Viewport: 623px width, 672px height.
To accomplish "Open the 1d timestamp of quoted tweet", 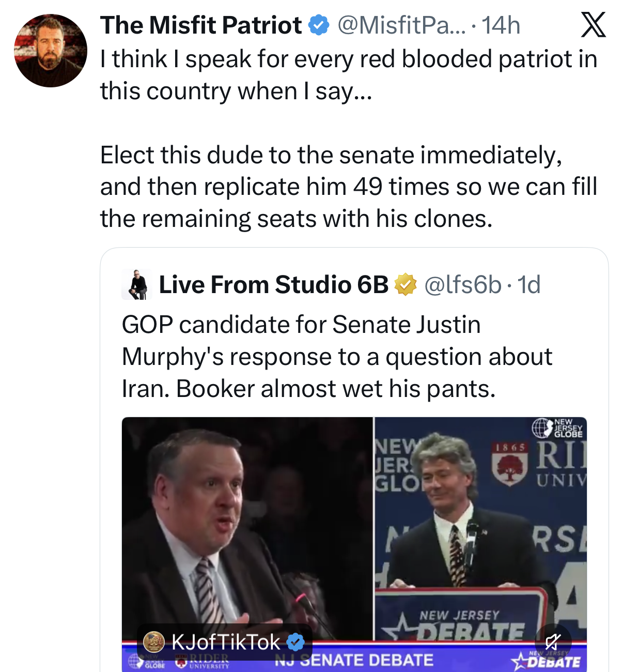I will pos(528,284).
